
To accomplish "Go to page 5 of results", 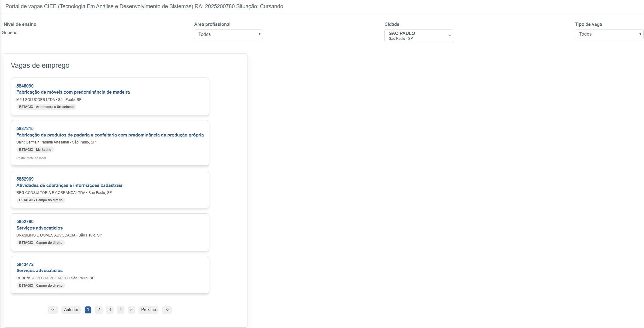I will click(x=131, y=310).
